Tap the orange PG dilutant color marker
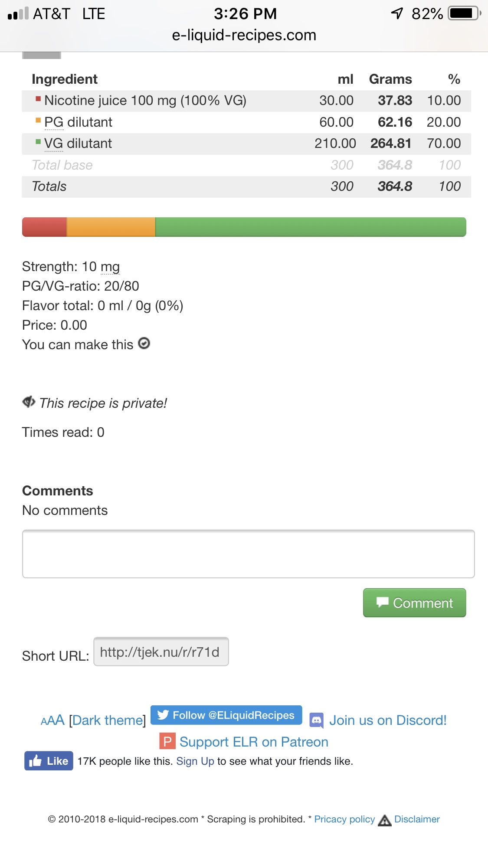 (x=38, y=120)
